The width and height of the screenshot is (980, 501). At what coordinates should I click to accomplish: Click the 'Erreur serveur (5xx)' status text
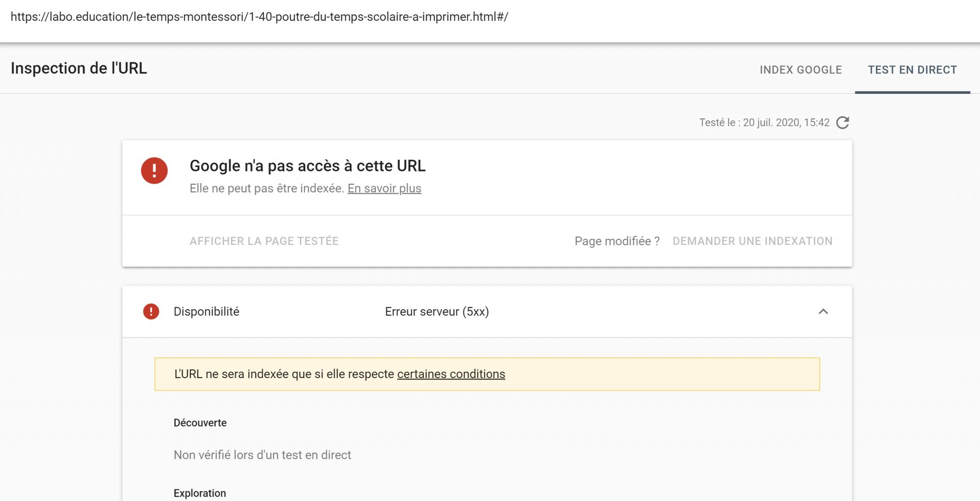(x=437, y=312)
